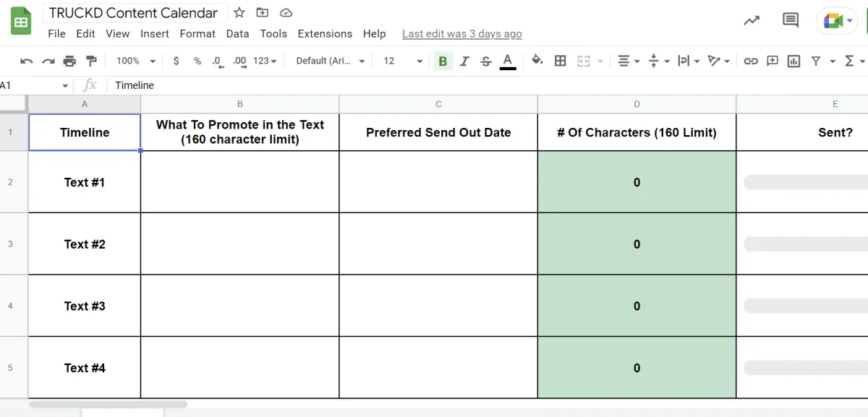This screenshot has width=868, height=417.
Task: Open the Format menu
Action: coord(197,34)
